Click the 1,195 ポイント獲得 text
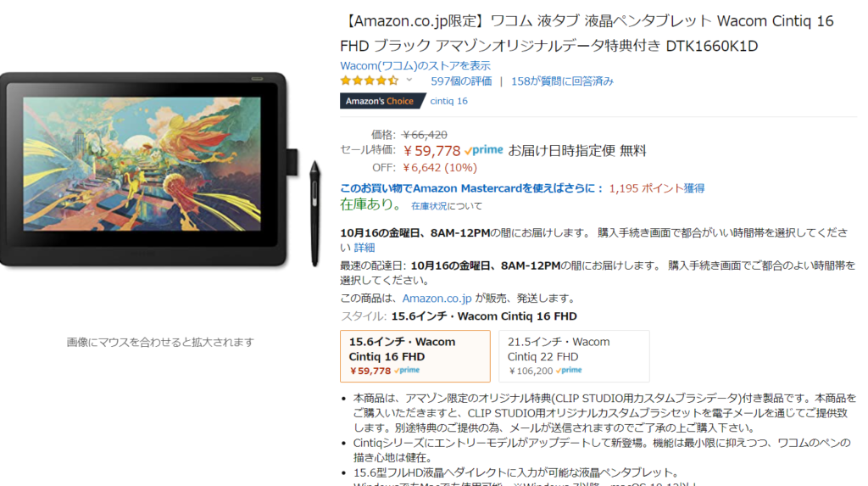This screenshot has height=486, width=868. pyautogui.click(x=657, y=188)
